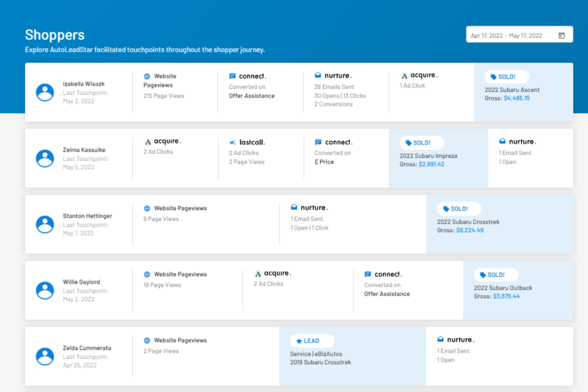The width and height of the screenshot is (588, 392).
Task: Click '215 Page Views' text
Action: (164, 96)
